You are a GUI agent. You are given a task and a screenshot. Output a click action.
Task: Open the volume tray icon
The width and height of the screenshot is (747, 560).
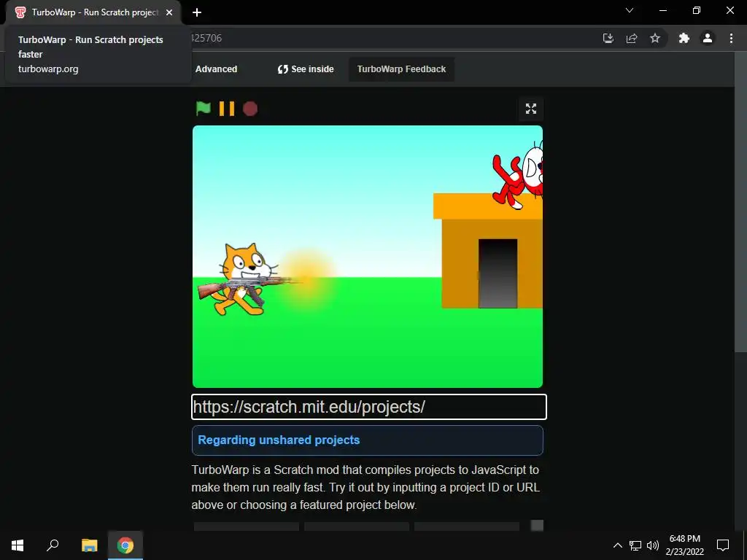653,545
